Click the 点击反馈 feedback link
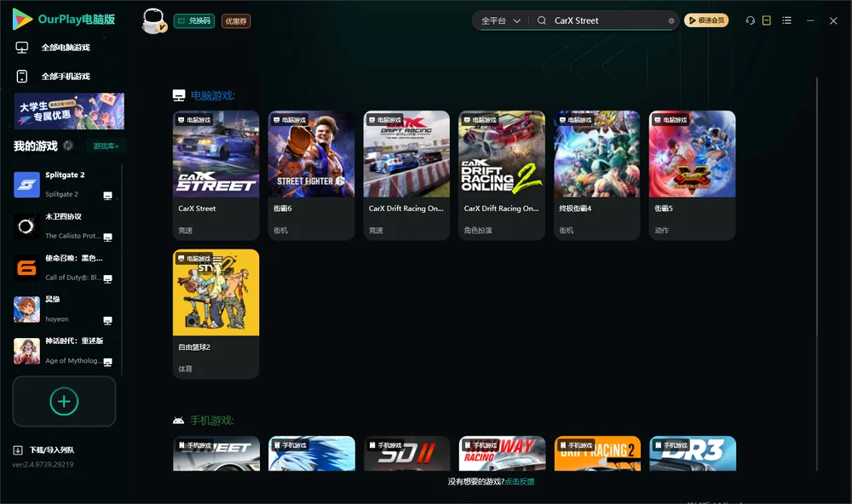This screenshot has width=852, height=504. tap(520, 482)
